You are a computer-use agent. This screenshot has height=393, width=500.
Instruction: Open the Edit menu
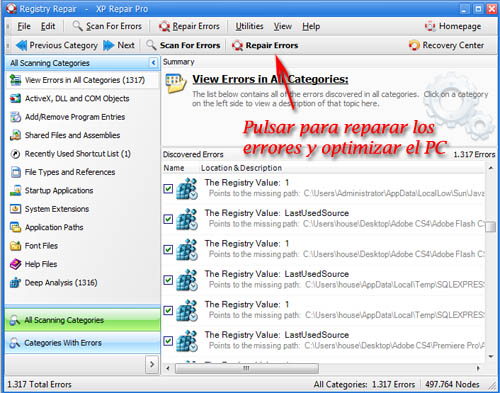pos(48,26)
